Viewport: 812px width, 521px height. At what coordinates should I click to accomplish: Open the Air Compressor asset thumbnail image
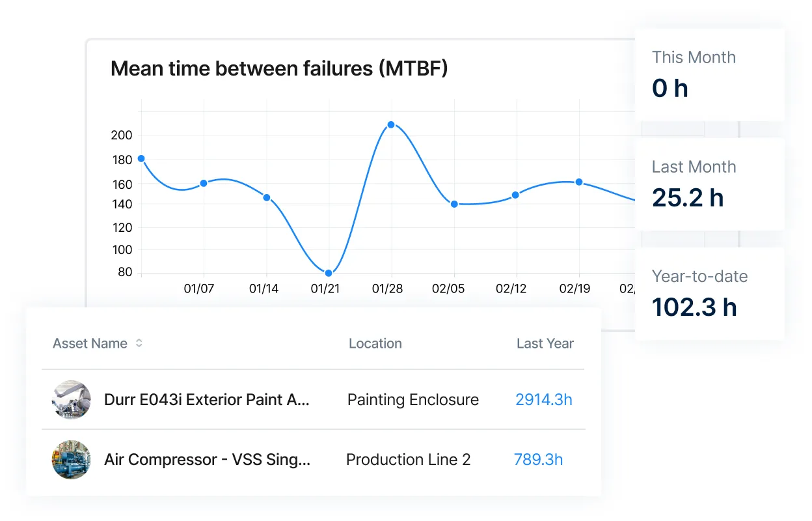[72, 459]
